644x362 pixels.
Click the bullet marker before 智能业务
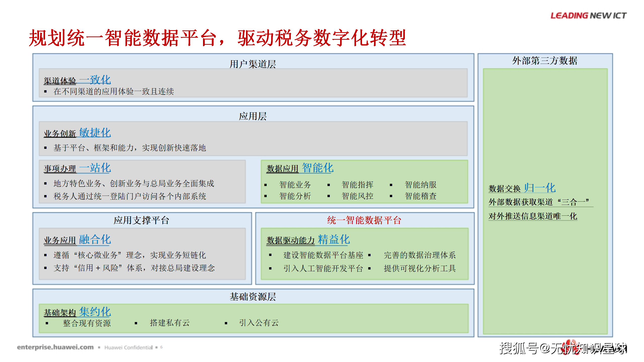pos(266,185)
